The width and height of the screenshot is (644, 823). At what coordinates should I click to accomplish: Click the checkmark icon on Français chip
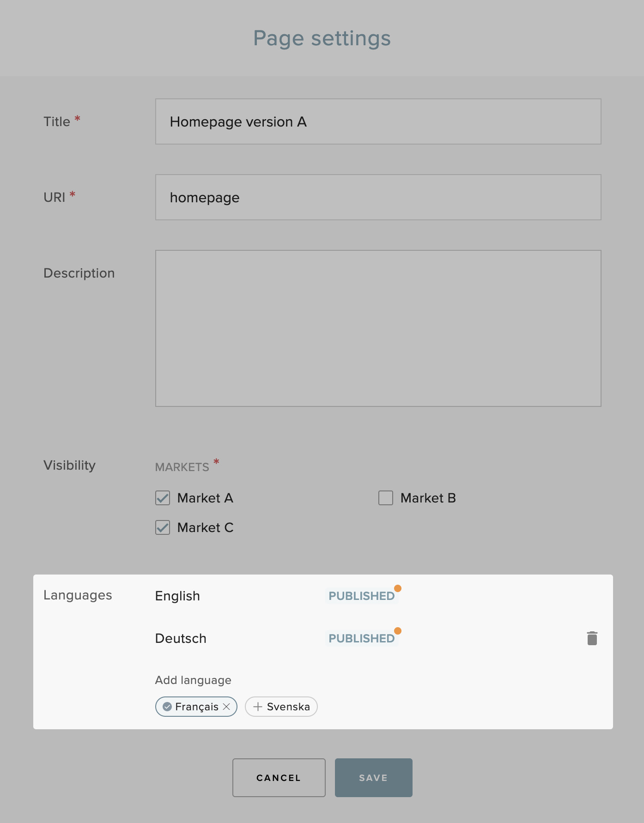point(167,707)
